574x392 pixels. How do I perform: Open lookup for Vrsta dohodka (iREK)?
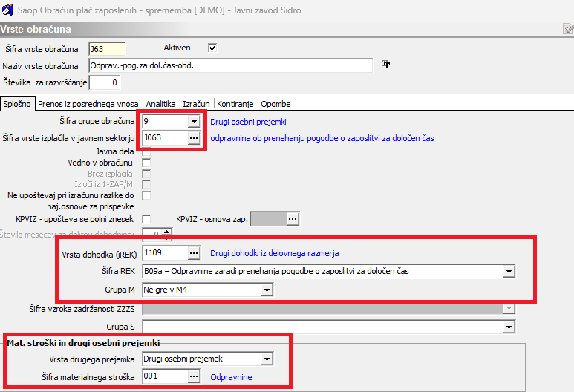click(x=194, y=253)
